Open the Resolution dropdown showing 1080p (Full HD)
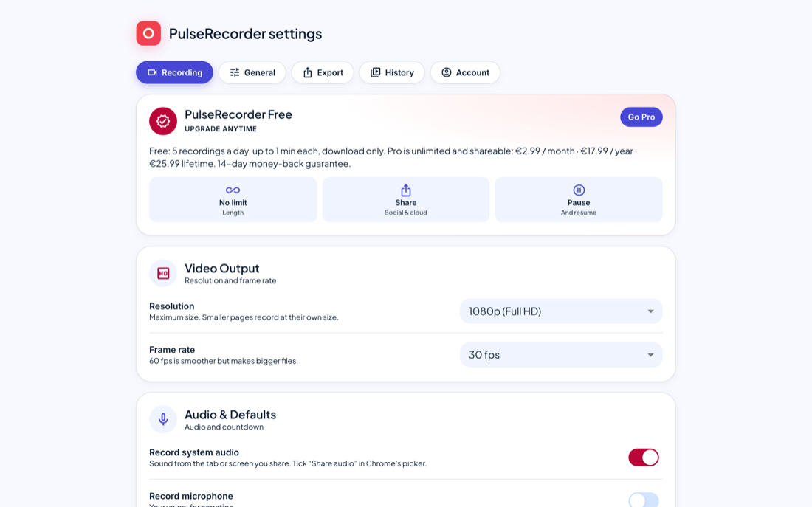The height and width of the screenshot is (507, 812). (561, 311)
